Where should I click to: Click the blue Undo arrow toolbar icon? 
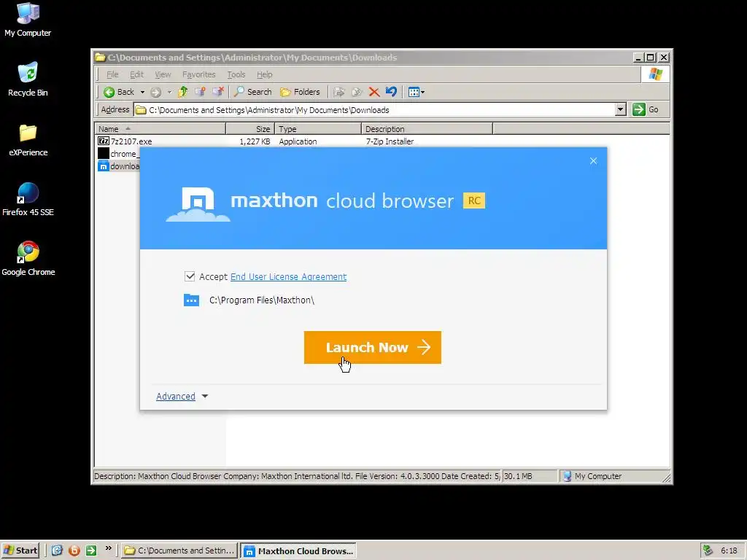click(391, 92)
